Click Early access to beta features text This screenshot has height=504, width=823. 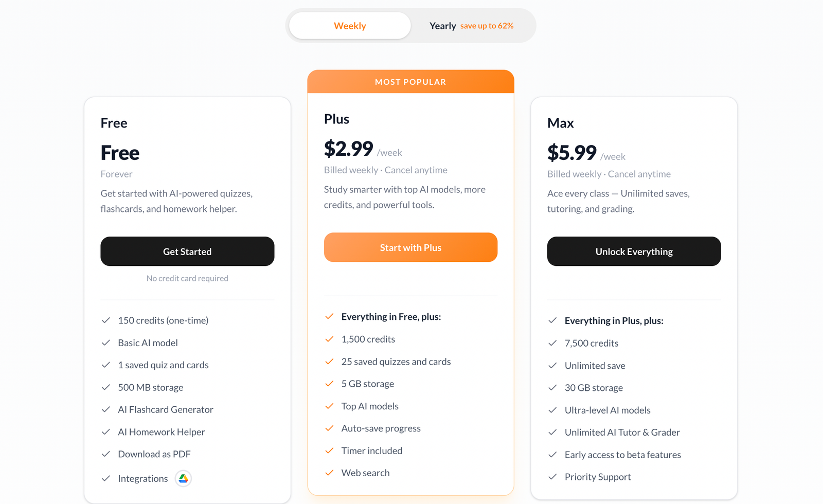pyautogui.click(x=622, y=455)
